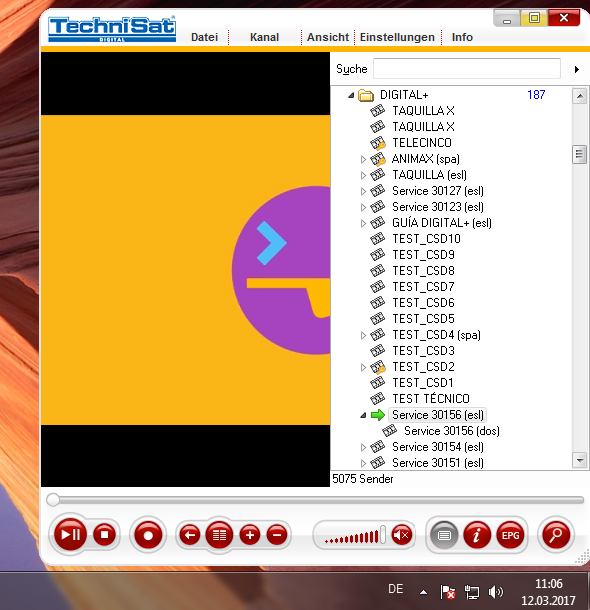Click the video preview area
Screen dimensions: 590x610
pyautogui.click(x=186, y=269)
